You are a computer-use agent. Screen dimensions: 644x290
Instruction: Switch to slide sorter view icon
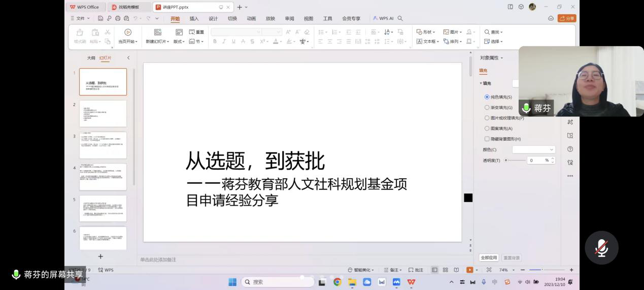pyautogui.click(x=445, y=270)
